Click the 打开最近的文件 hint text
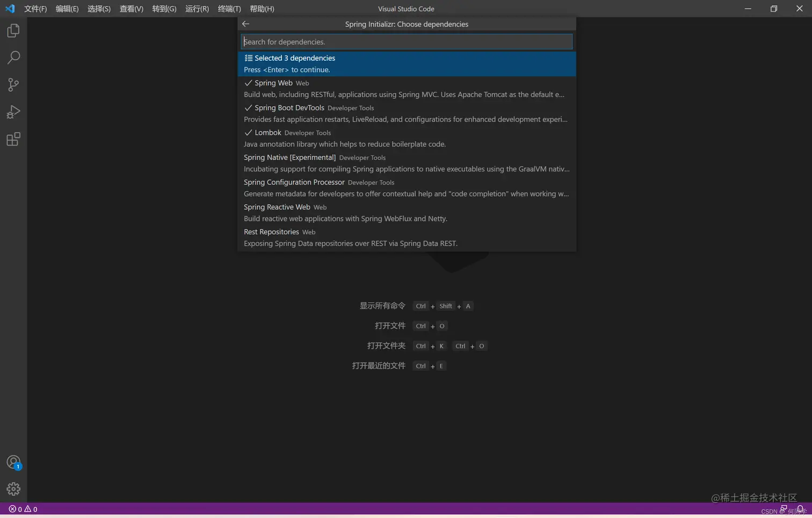812x518 pixels. coord(379,365)
